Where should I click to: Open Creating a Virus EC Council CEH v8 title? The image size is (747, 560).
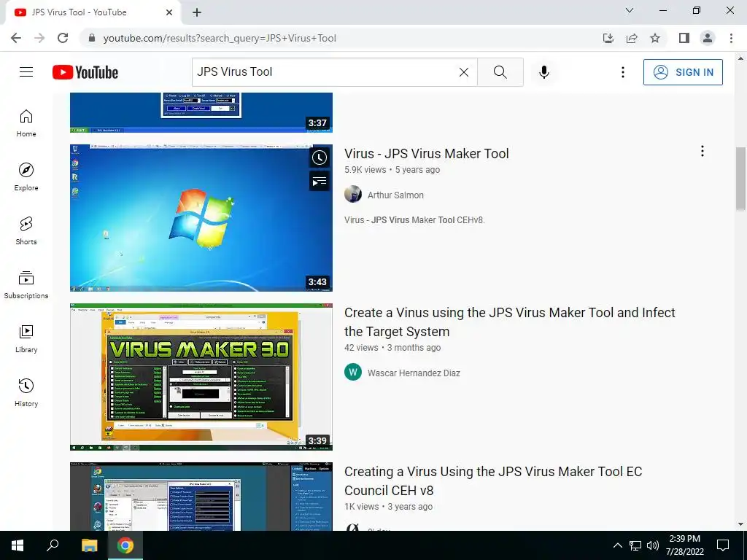[x=493, y=481]
